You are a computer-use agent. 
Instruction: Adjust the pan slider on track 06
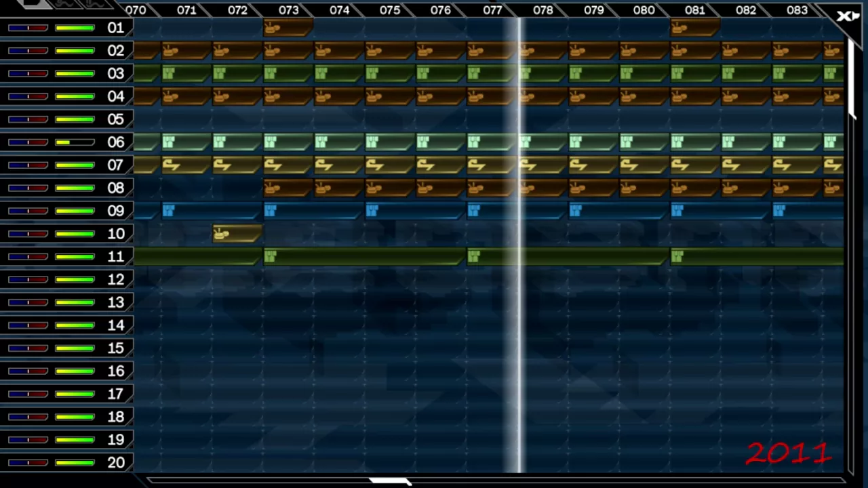coord(28,142)
